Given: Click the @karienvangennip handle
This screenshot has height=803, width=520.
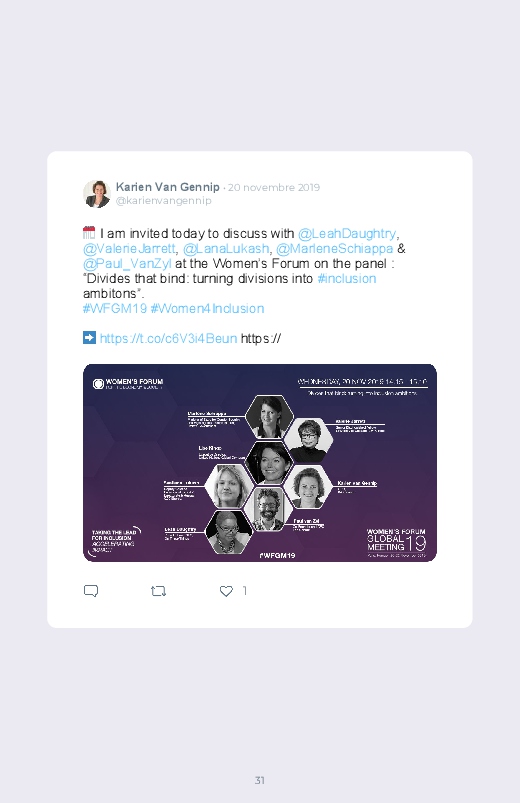Looking at the screenshot, I should point(163,201).
